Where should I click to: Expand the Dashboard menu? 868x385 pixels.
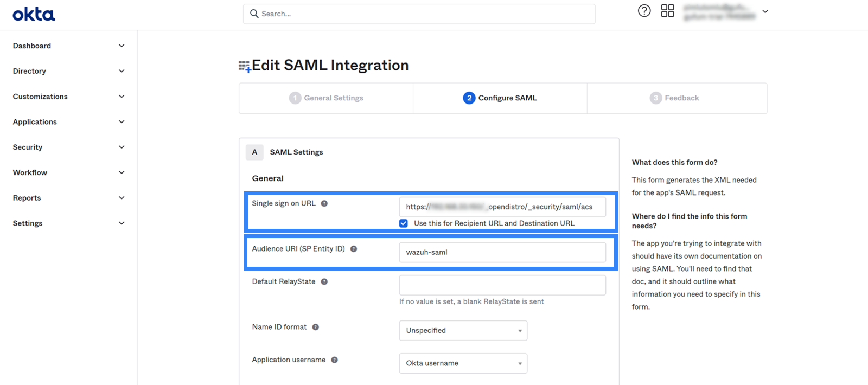point(68,46)
